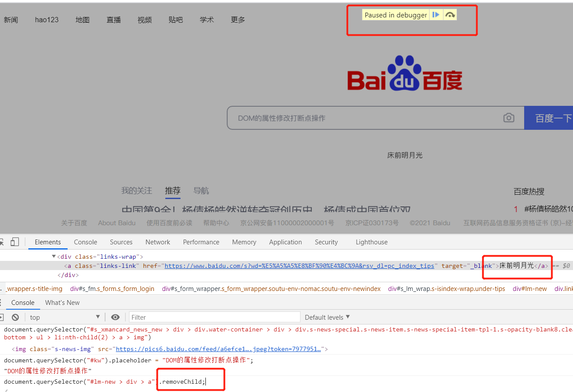Toggle the device toolbar icon
This screenshot has height=392, width=573.
15,242
